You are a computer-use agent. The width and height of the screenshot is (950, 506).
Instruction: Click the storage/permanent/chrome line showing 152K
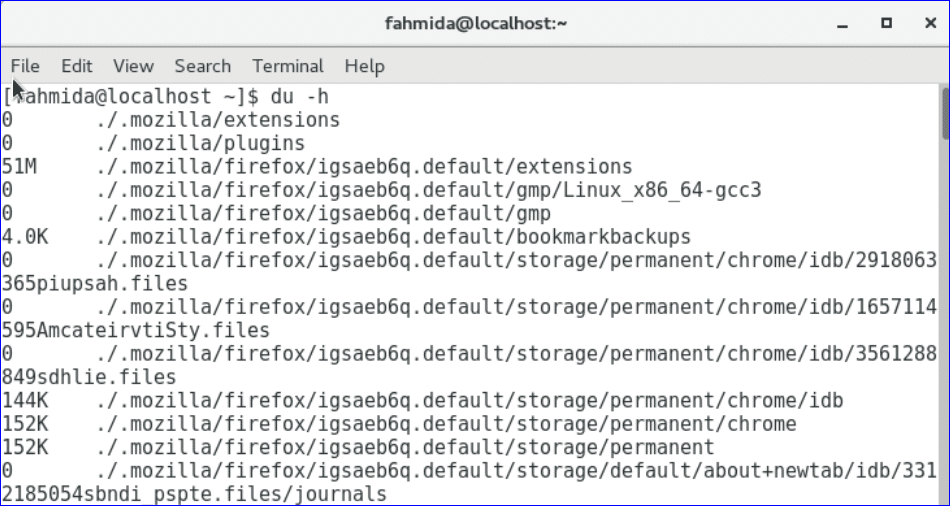(447, 424)
